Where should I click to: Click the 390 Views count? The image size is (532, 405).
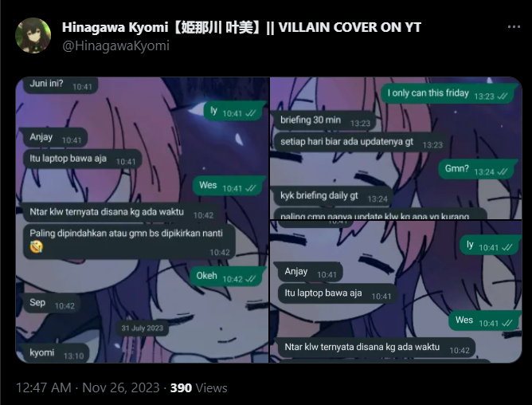[199, 387]
